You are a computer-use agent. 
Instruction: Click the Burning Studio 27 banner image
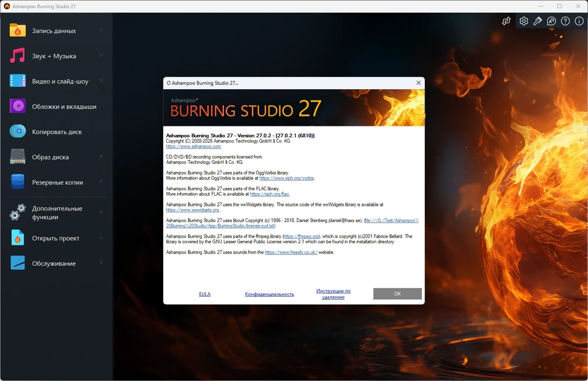[x=294, y=108]
